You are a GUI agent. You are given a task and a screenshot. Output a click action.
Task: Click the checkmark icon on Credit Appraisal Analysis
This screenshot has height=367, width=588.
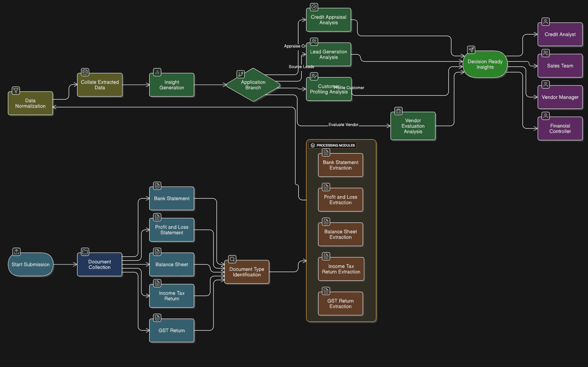pyautogui.click(x=314, y=7)
